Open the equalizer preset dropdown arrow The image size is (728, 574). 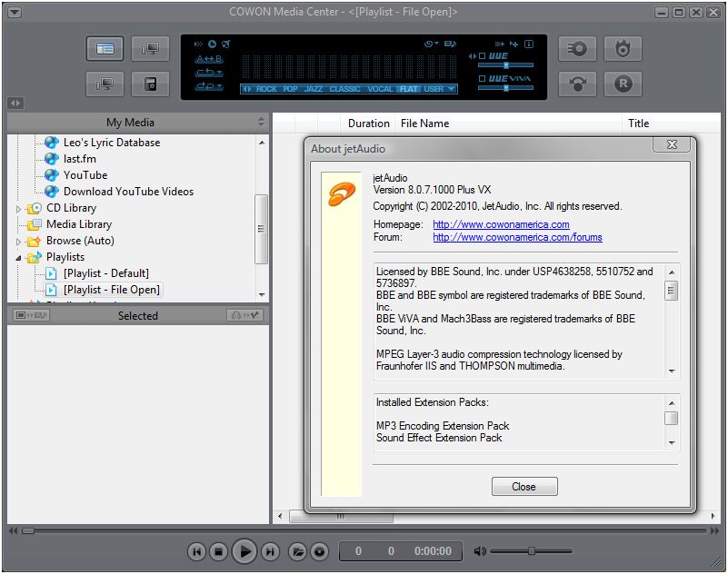click(452, 89)
